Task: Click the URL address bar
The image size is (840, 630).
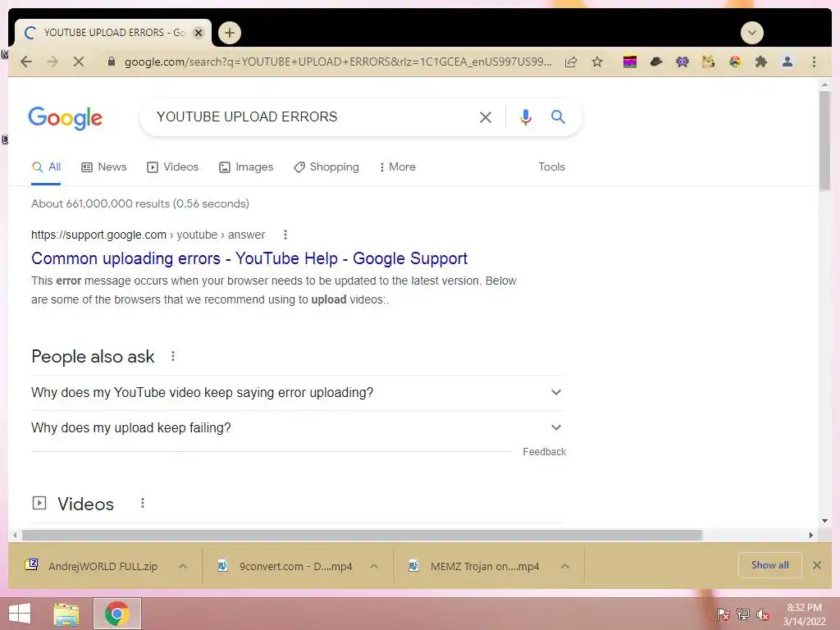Action: (x=337, y=62)
